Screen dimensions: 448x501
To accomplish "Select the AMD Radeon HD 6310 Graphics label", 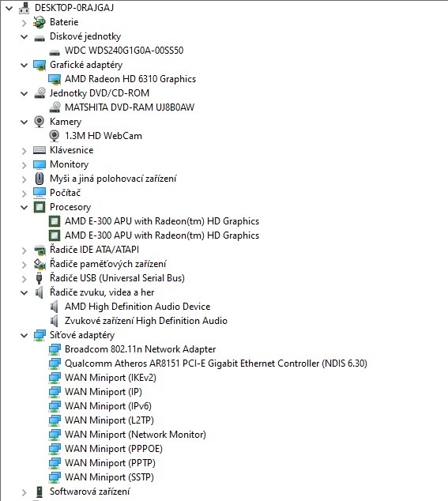I will (130, 79).
